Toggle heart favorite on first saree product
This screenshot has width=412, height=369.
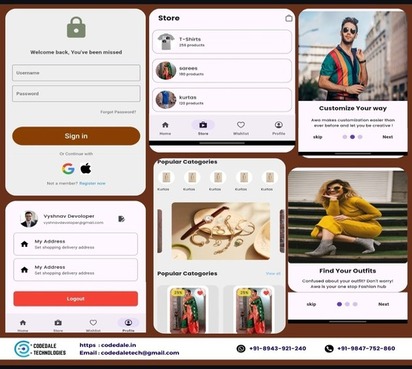click(x=200, y=293)
